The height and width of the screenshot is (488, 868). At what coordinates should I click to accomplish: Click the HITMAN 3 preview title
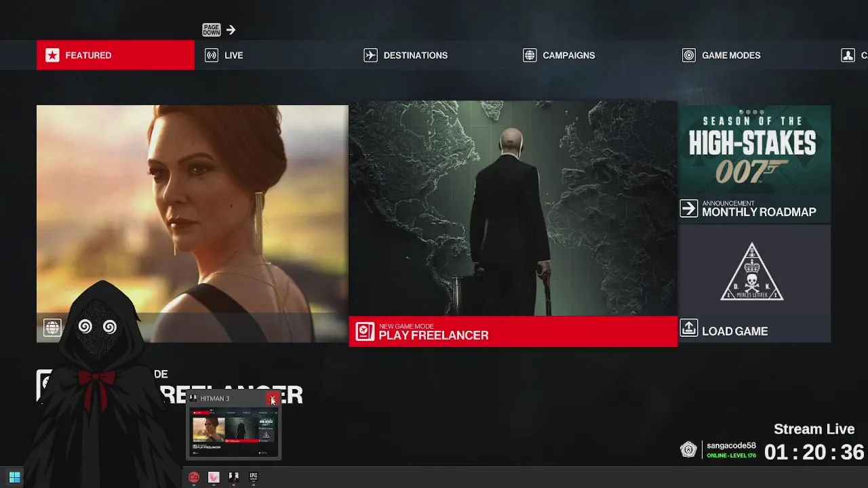[x=214, y=399]
